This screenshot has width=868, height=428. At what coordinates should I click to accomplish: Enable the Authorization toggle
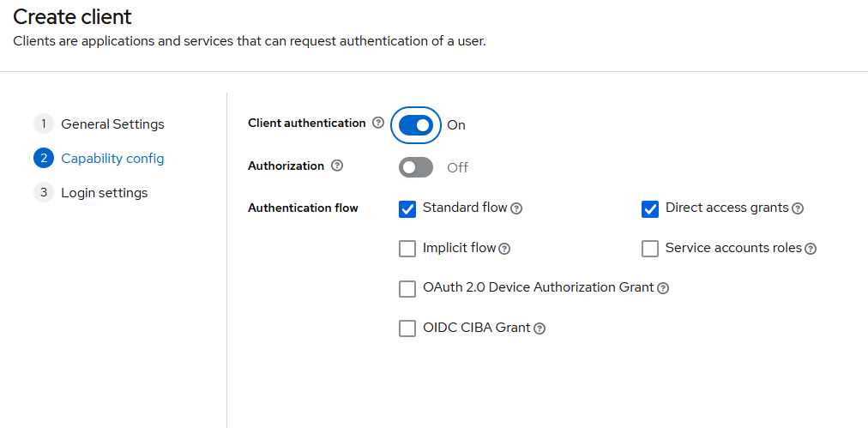[416, 167]
